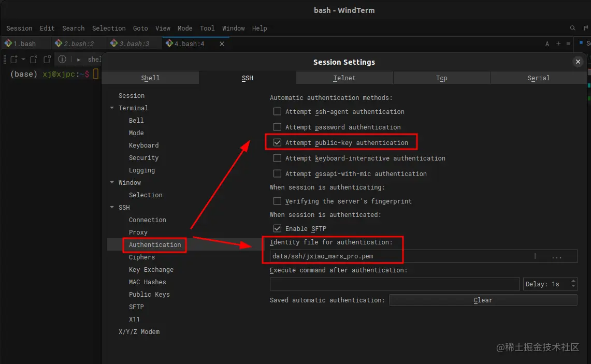Collapse the Terminal tree node

click(112, 108)
